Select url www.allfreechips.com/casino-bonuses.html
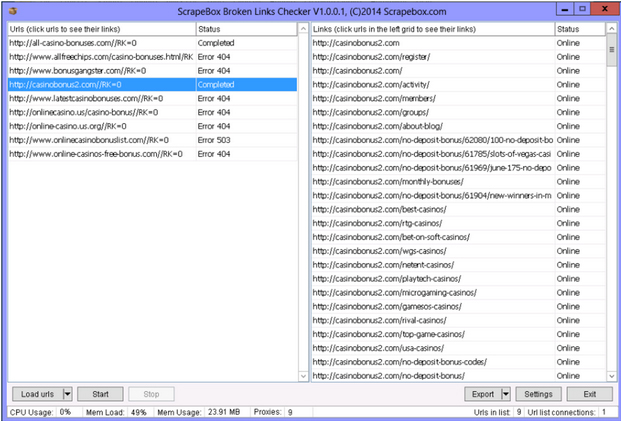The image size is (621, 421). [x=101, y=57]
